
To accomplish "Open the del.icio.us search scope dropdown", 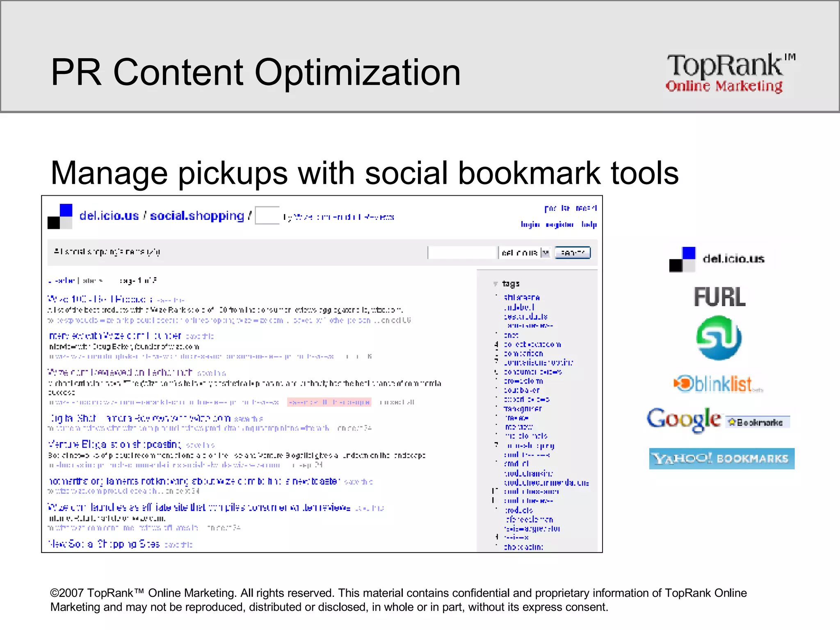I will [525, 253].
